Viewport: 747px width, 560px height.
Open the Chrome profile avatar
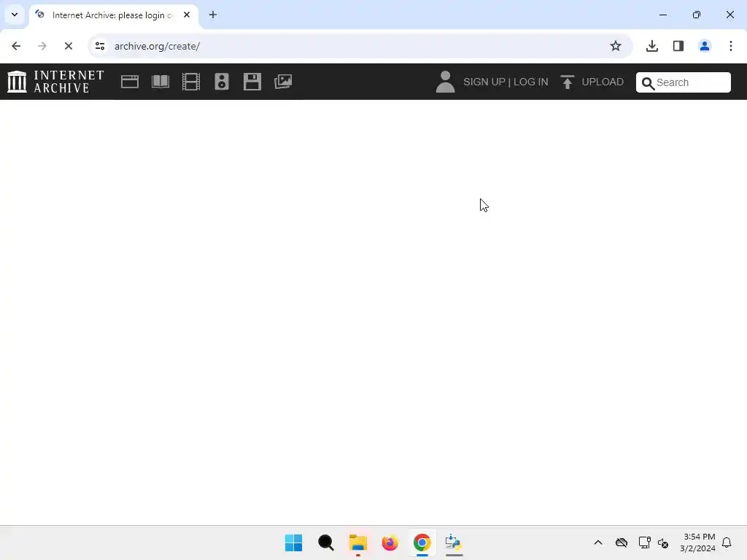point(705,46)
